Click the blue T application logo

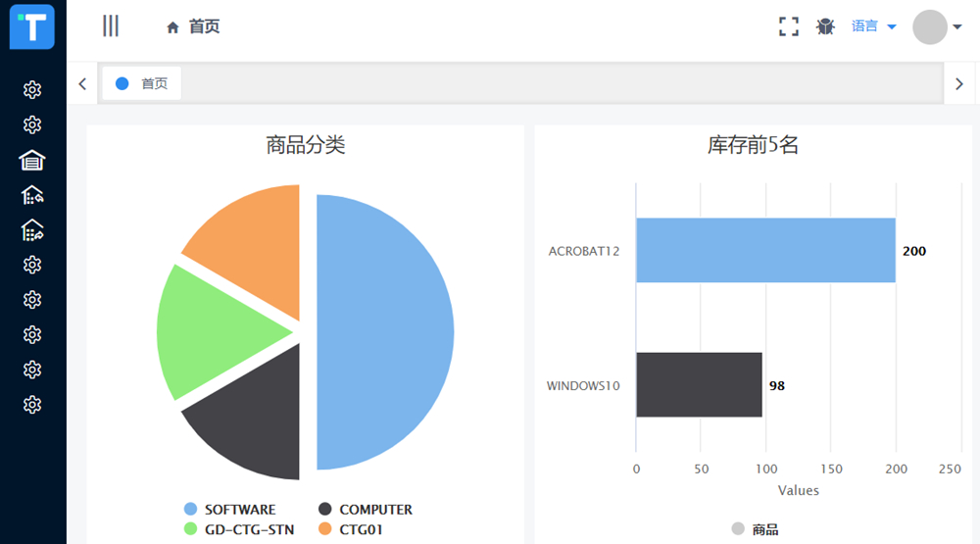(32, 26)
